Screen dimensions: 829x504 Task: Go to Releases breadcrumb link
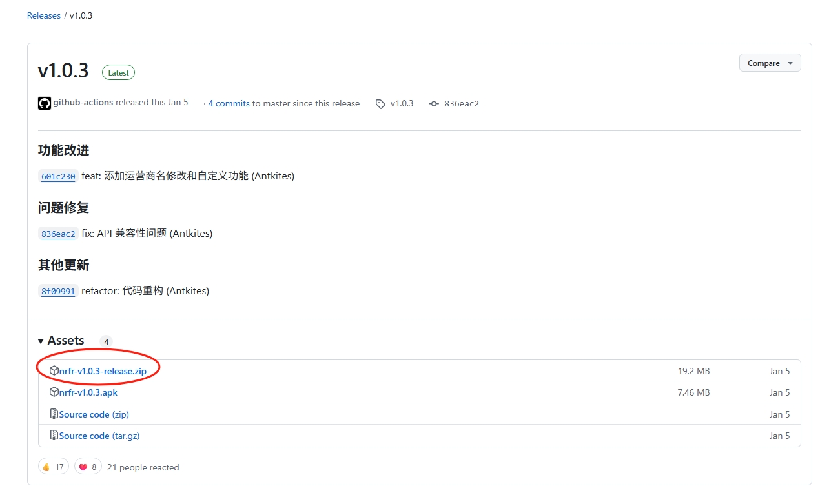44,15
